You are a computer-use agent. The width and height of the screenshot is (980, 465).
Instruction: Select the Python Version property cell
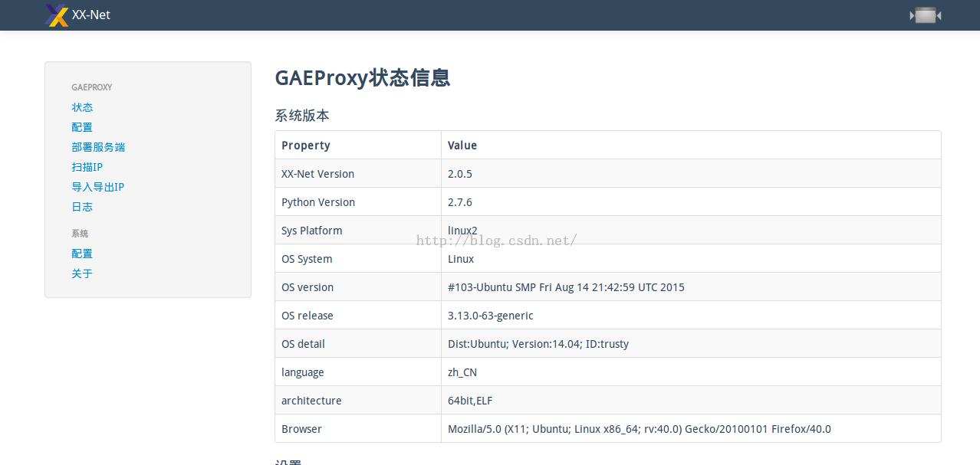click(358, 202)
